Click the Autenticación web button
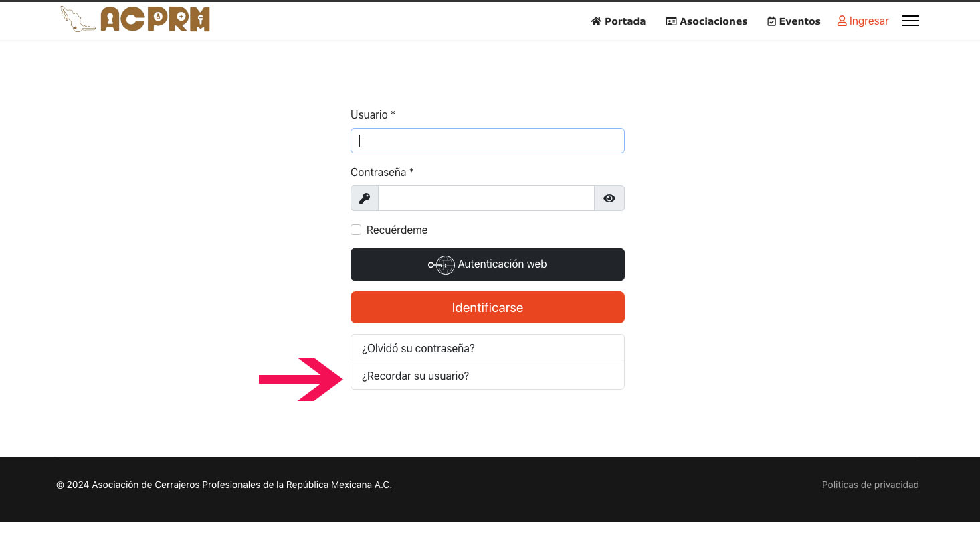This screenshot has height=541, width=980. (488, 264)
